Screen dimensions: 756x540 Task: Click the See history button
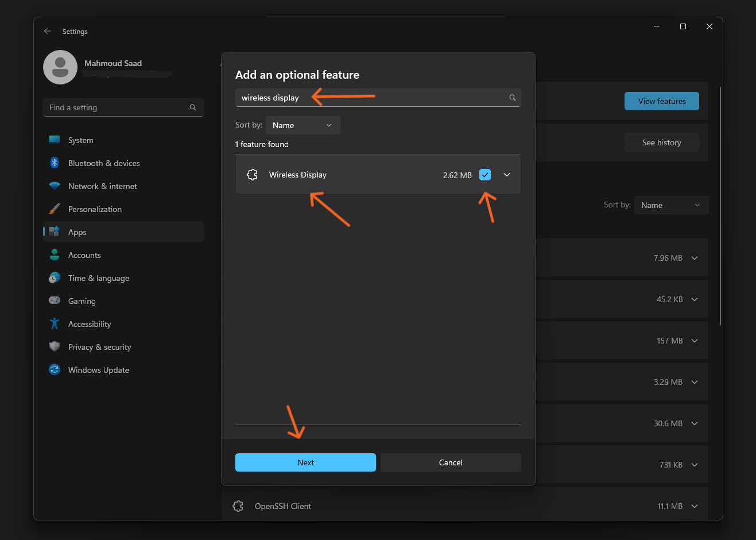(661, 142)
